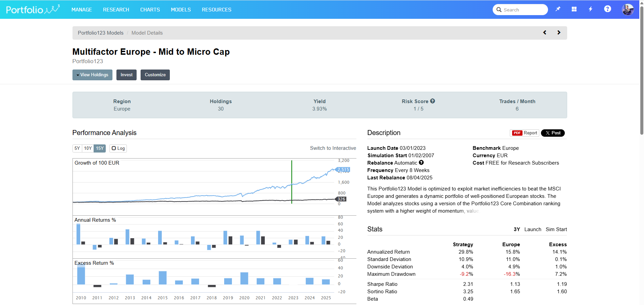The image size is (644, 305).
Task: Open the MANAGE menu
Action: 82,10
